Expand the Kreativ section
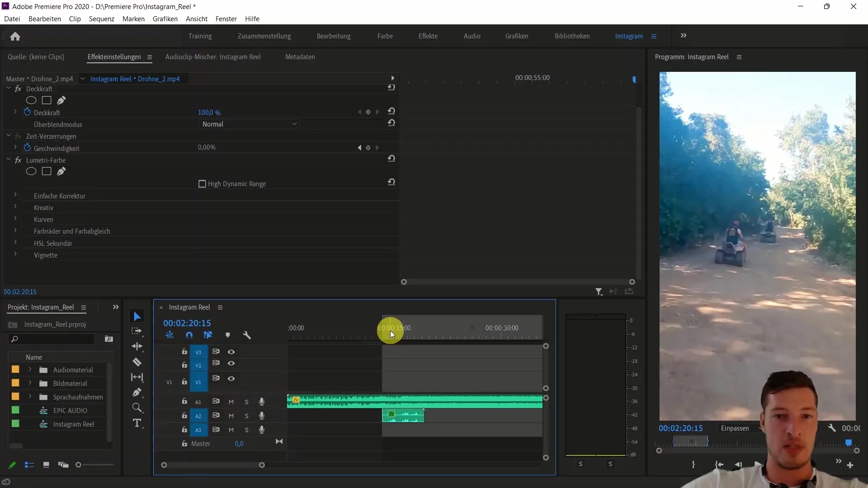The height and width of the screenshot is (488, 868). pos(15,207)
